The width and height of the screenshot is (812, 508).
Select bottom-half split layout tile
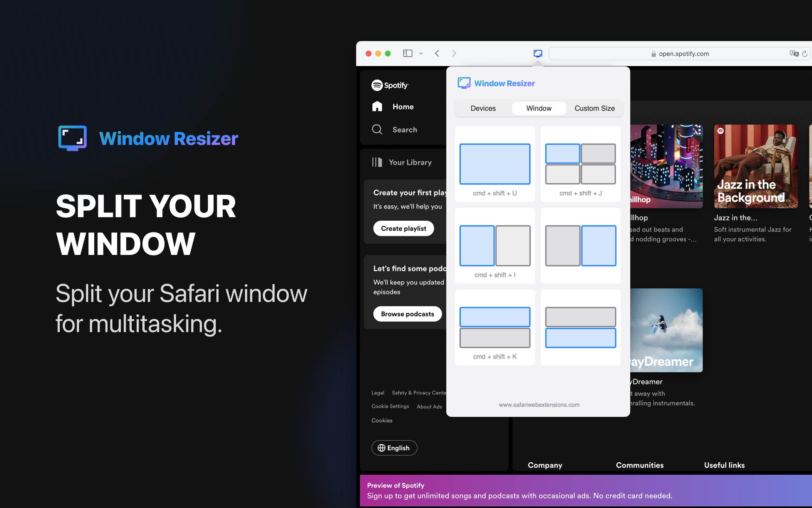(x=580, y=327)
